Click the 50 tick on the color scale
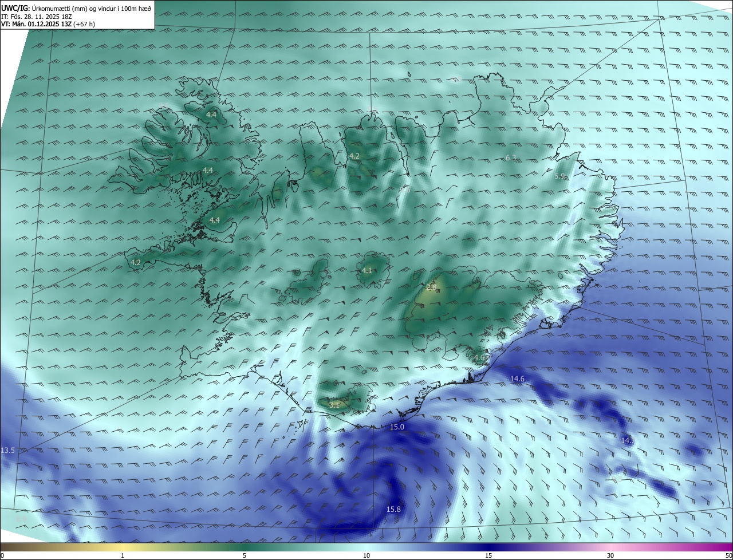Screen dimensions: 733x560 728,555
